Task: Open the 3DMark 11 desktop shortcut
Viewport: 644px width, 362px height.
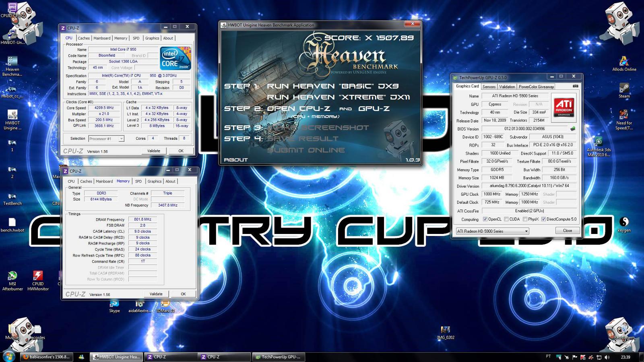Action: pyautogui.click(x=165, y=306)
